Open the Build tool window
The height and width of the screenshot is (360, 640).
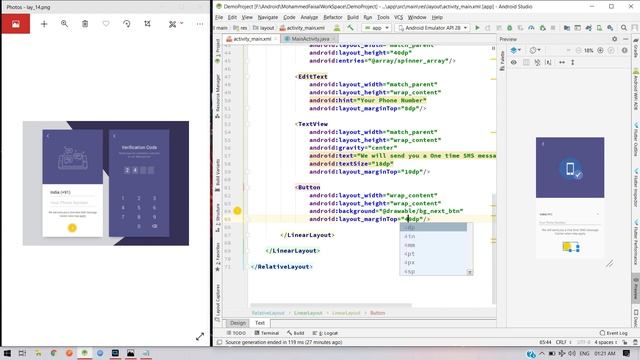pyautogui.click(x=296, y=333)
